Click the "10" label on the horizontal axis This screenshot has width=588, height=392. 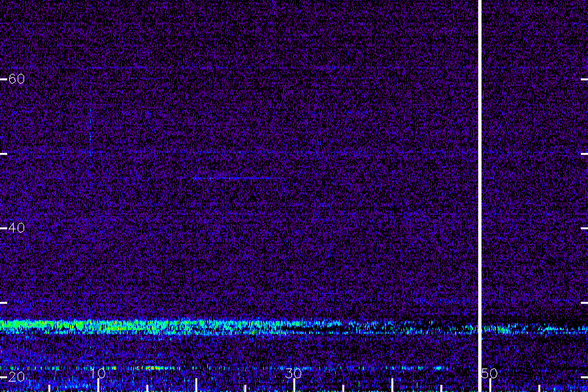pos(98,373)
